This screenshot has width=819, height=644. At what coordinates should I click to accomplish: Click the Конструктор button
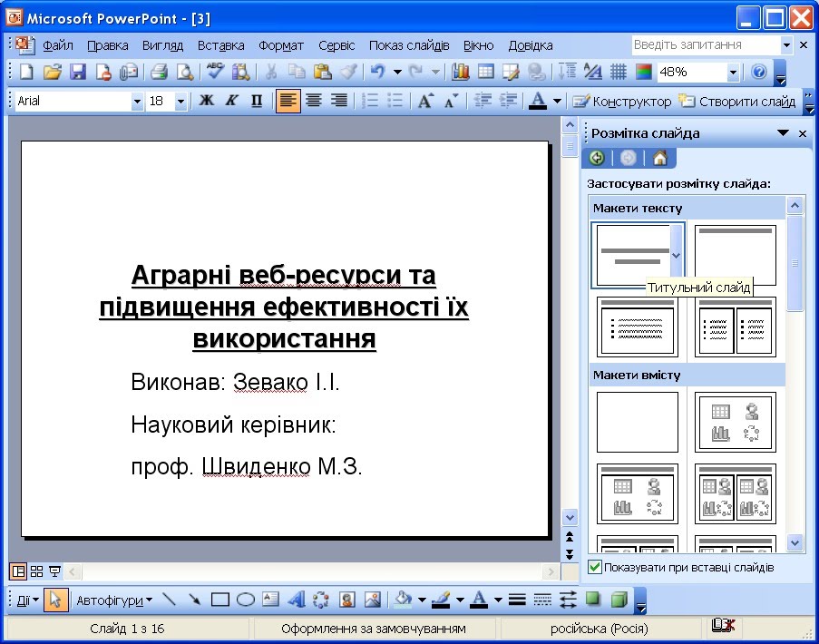tap(621, 101)
